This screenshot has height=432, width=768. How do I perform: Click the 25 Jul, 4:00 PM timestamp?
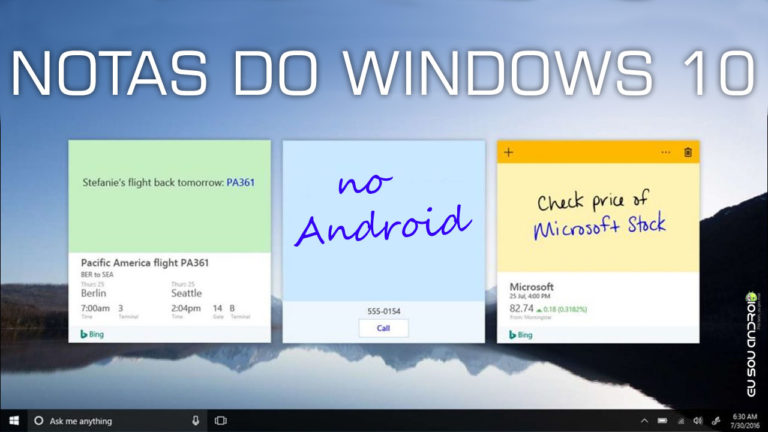coord(529,296)
